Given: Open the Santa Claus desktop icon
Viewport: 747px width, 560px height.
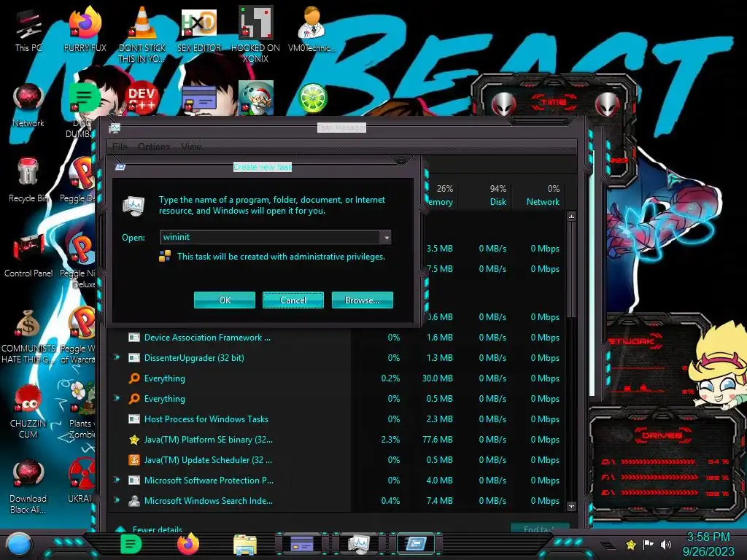Looking at the screenshot, I should (255, 98).
